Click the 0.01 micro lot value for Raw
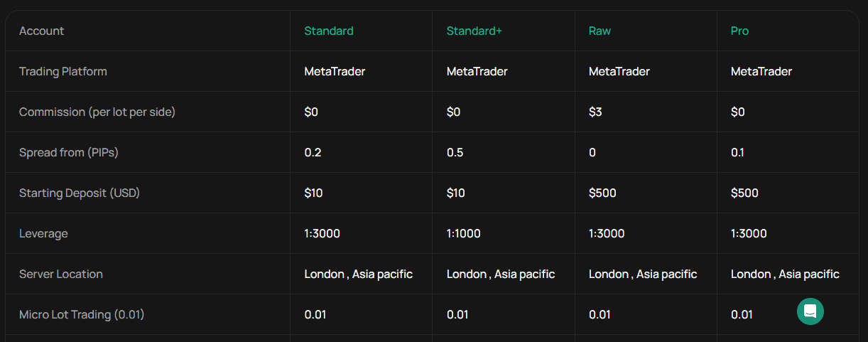The width and height of the screenshot is (868, 342). (x=600, y=314)
